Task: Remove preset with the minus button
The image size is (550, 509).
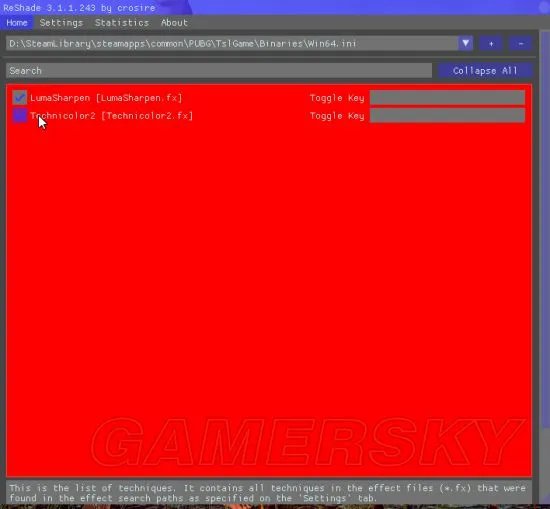Action: 521,43
